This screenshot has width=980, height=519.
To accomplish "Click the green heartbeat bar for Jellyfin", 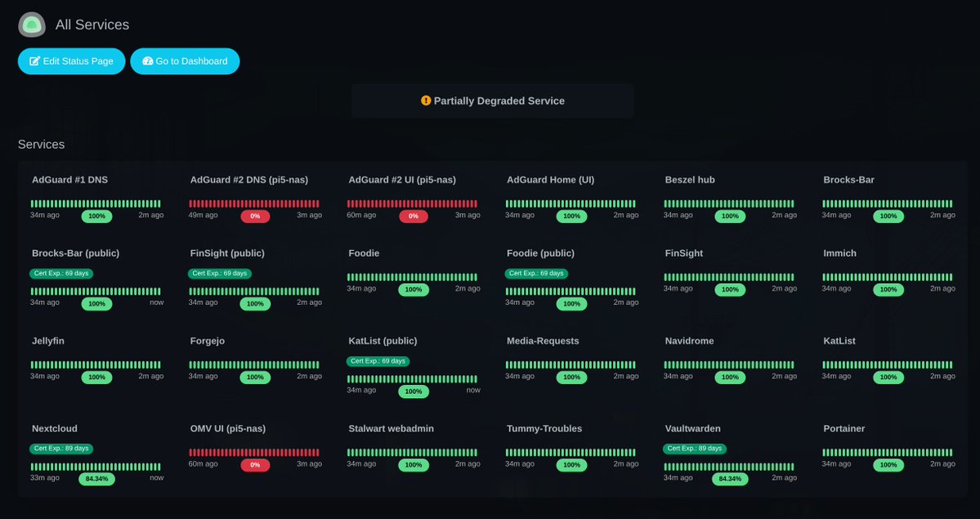I will pos(96,365).
